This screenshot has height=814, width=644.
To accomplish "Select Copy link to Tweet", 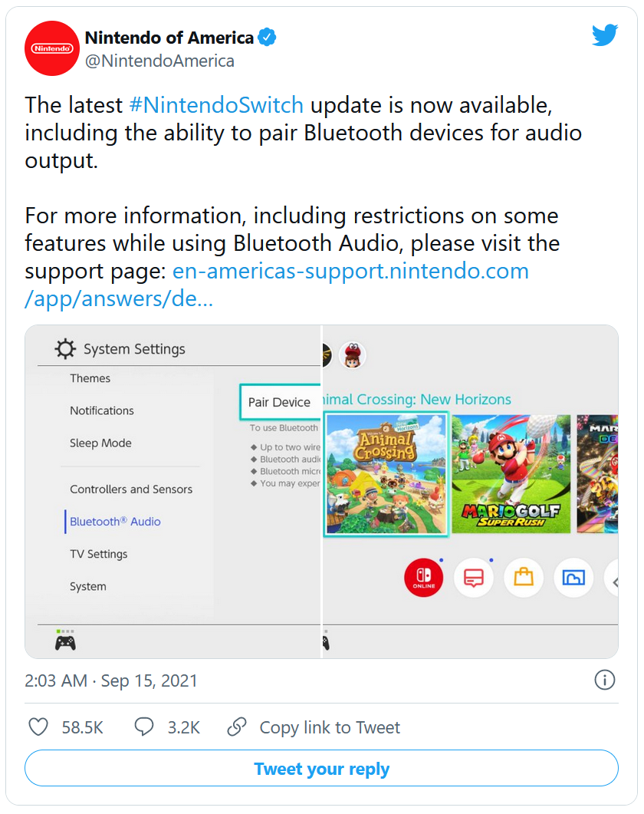I will tap(330, 727).
